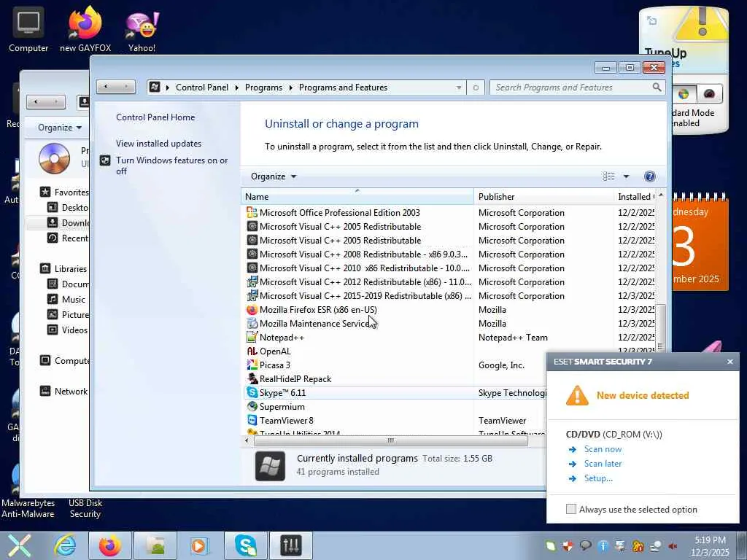Click the TuneUp gadget color wheel button
The image size is (747, 560).
[x=683, y=94]
